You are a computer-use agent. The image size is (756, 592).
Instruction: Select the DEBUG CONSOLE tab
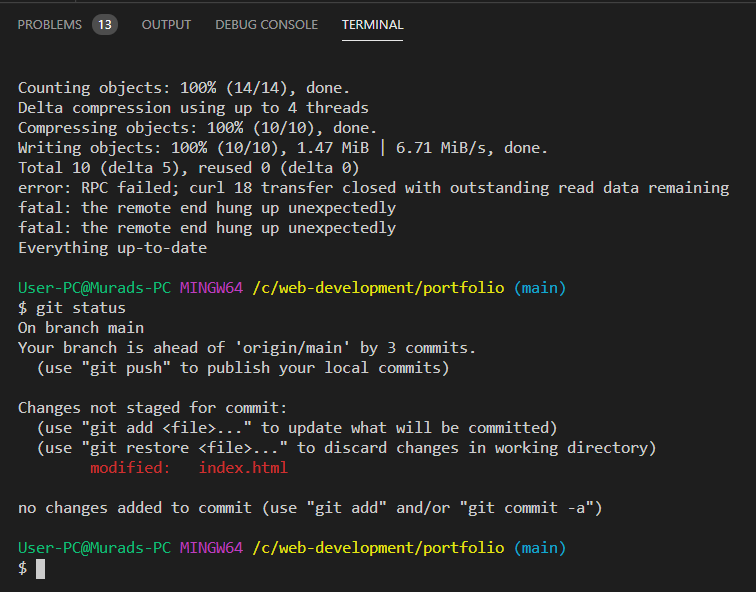click(266, 24)
